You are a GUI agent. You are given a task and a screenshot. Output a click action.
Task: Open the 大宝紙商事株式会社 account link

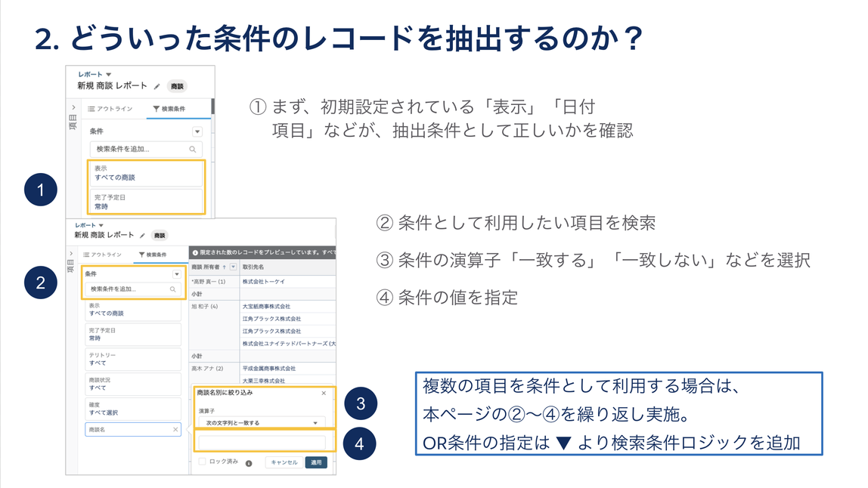(x=266, y=306)
